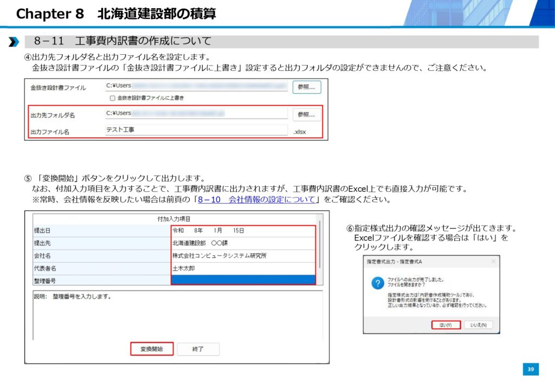Click the 出力先フォルダ名 path field
The image size is (555, 392).
[196, 113]
